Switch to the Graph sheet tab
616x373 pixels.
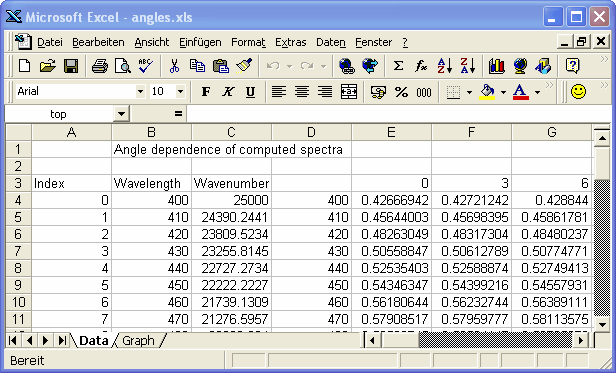point(138,340)
